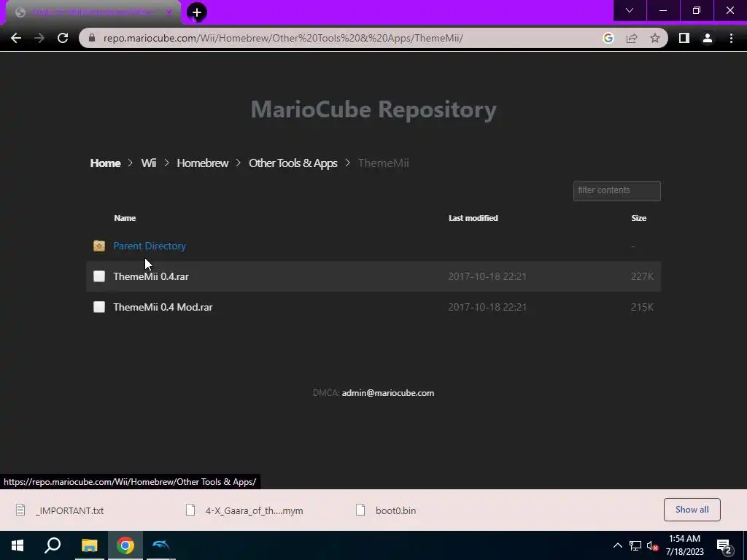Open the side panel icon
This screenshot has width=747, height=560.
(684, 38)
